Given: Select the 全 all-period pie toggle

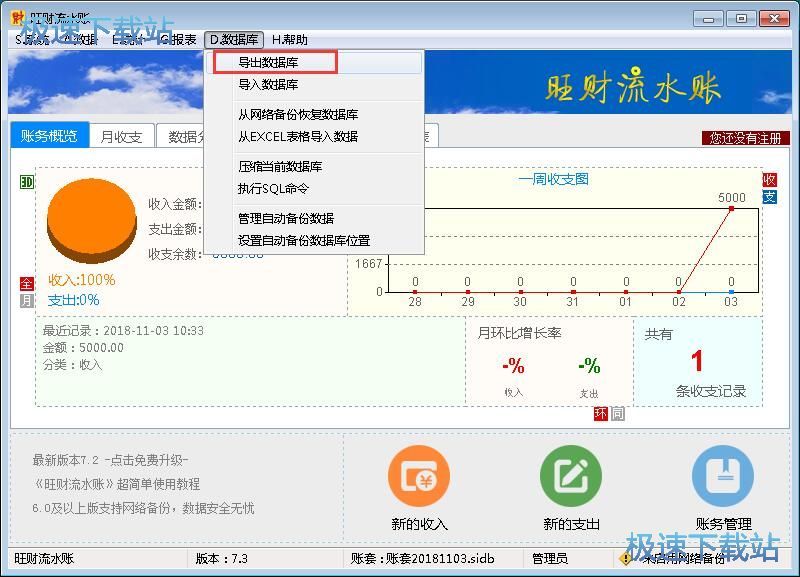Looking at the screenshot, I should tap(27, 284).
